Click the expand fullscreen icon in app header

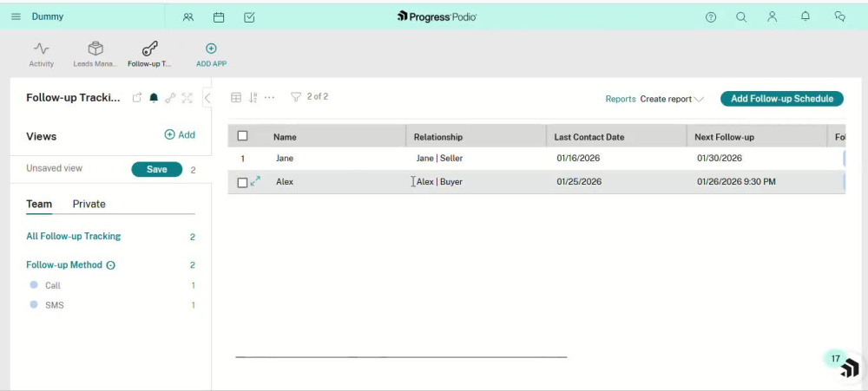187,98
